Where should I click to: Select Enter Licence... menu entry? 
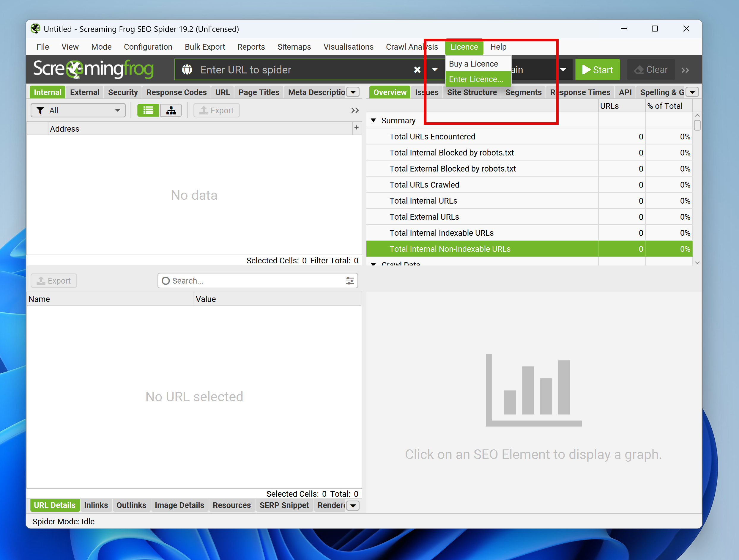476,79
